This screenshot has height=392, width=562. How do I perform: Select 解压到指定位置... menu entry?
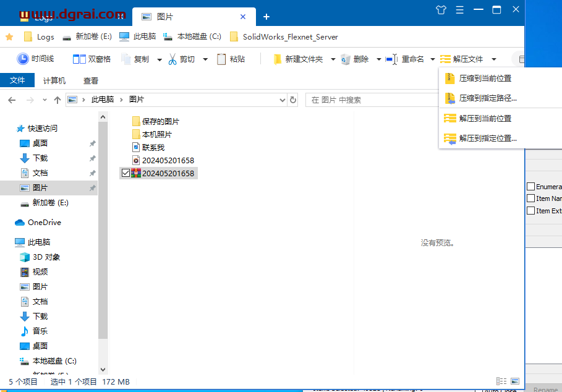500,138
